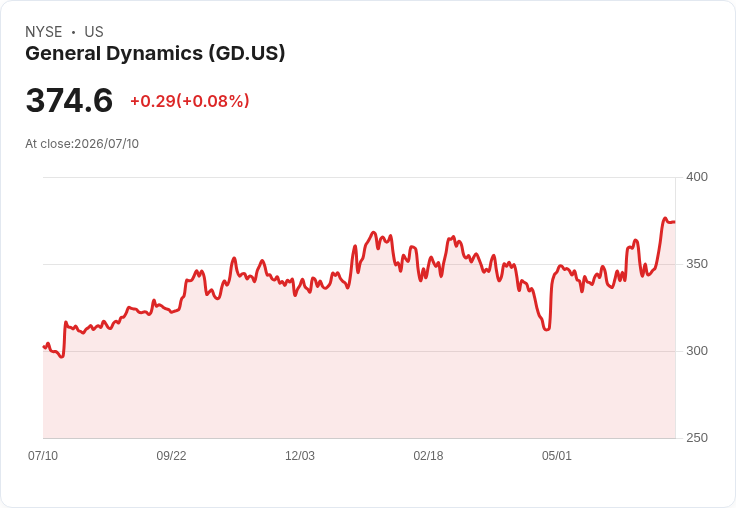Select the 05/01 x-axis date

[x=557, y=456]
